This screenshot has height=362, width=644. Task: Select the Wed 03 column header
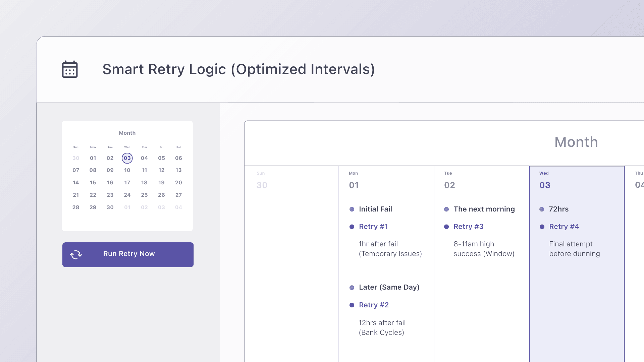pos(545,180)
